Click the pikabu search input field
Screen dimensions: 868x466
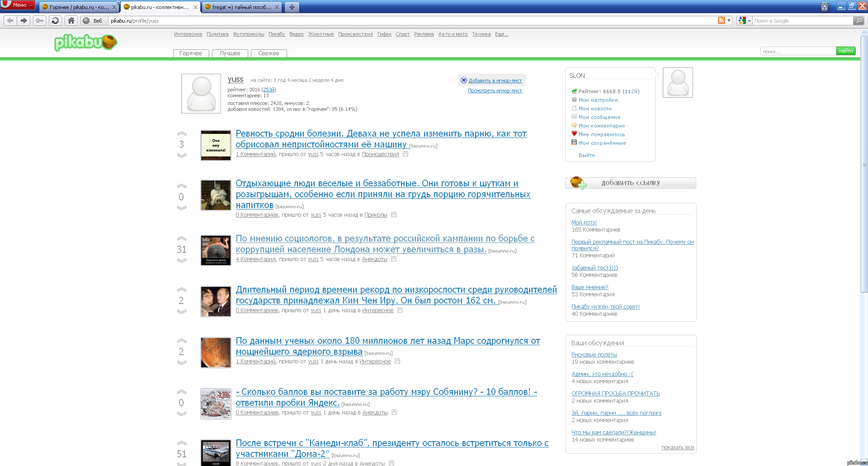[x=798, y=52]
